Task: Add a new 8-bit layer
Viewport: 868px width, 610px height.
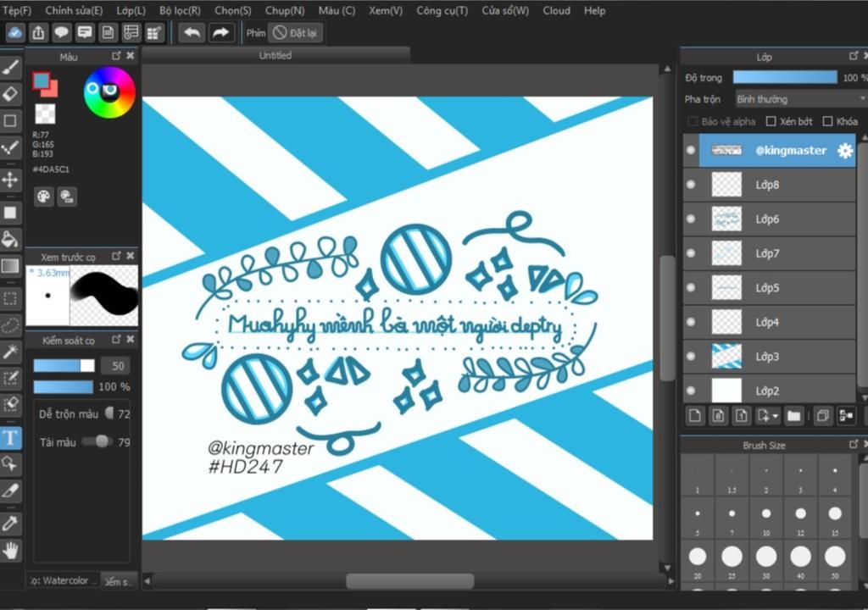Action: 718,416
